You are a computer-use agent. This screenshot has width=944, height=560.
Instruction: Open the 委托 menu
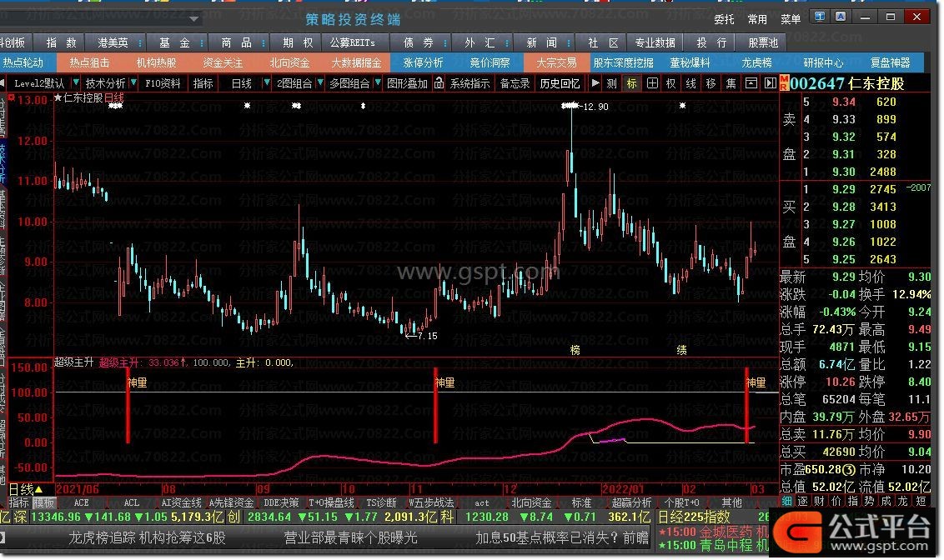[724, 19]
